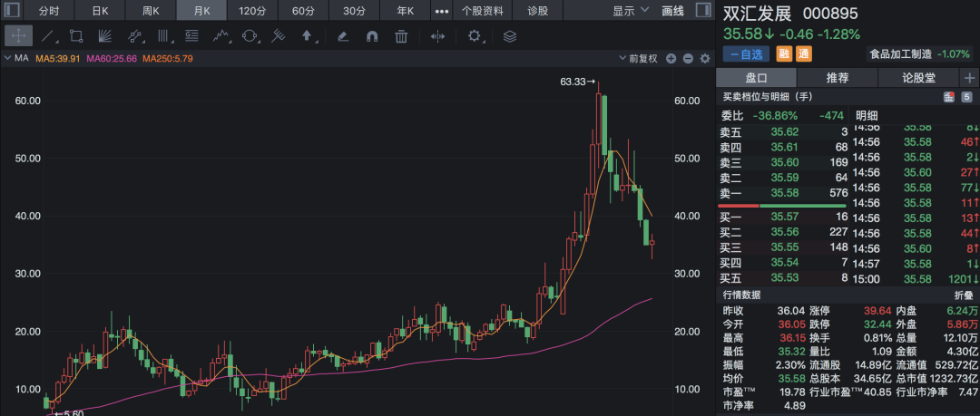This screenshot has height=416, width=980.
Task: Select the ellipse circle drawing tool
Action: (x=250, y=36)
